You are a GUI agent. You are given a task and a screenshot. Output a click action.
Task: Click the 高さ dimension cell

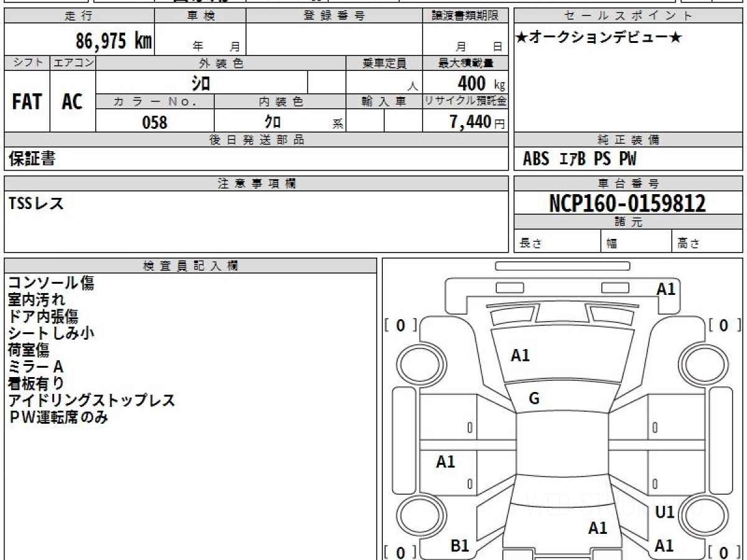coord(708,241)
